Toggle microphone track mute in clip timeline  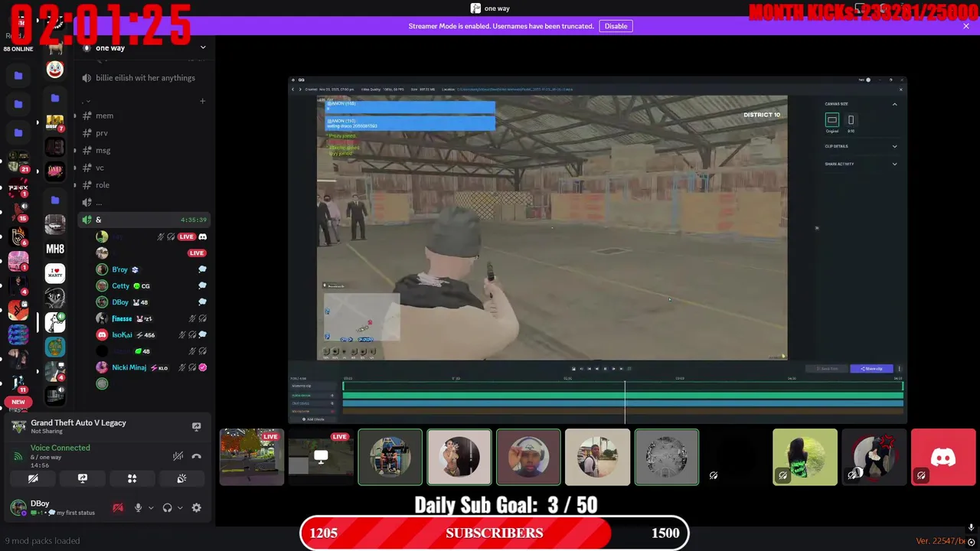(332, 411)
